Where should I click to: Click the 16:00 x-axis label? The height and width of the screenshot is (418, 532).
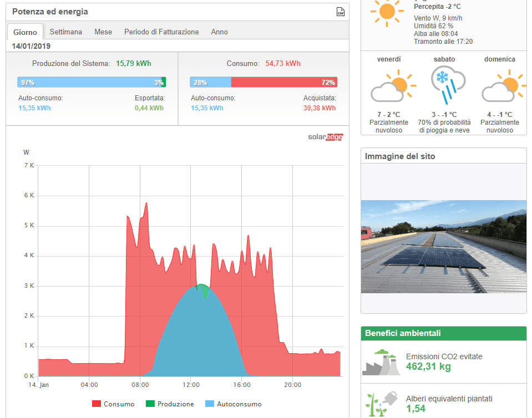(242, 385)
